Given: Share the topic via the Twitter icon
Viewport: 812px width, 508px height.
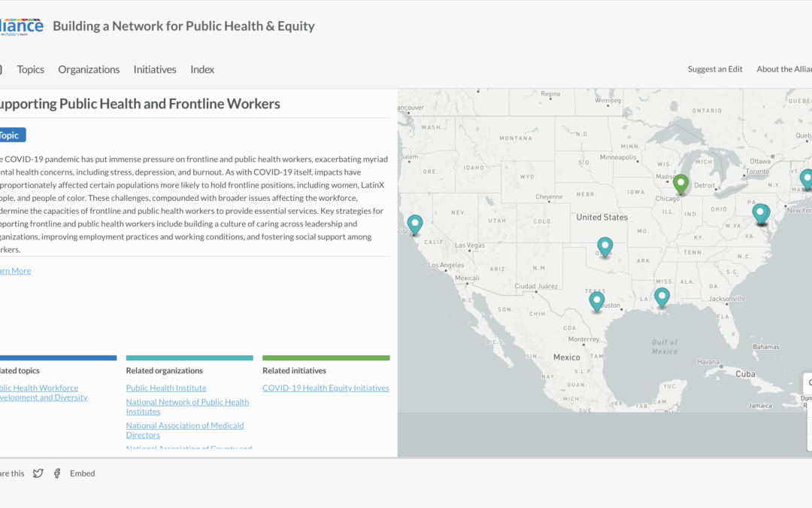Looking at the screenshot, I should tap(38, 473).
